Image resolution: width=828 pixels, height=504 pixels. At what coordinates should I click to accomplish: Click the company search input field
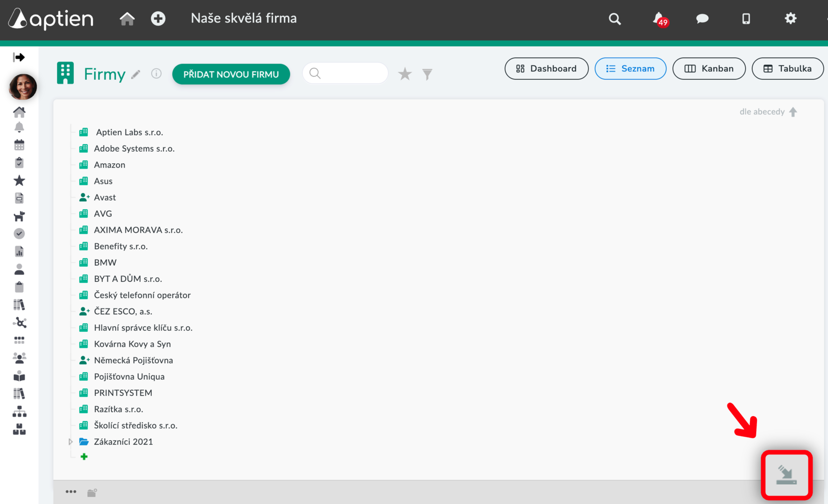(345, 73)
